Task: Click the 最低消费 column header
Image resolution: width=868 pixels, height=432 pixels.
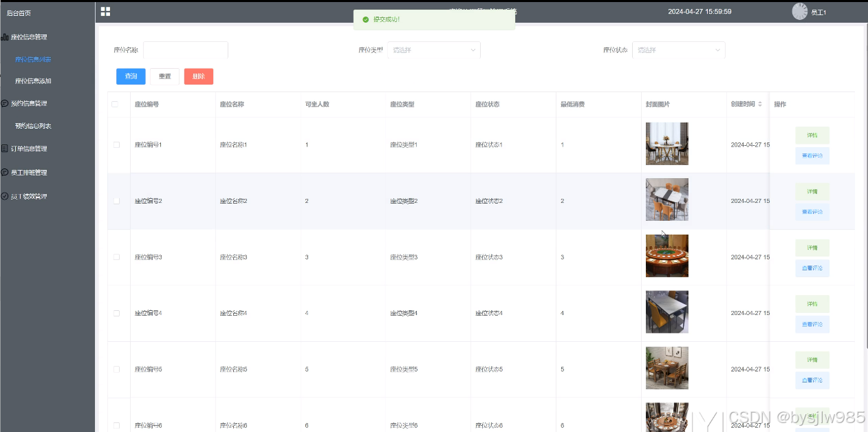Action: pyautogui.click(x=573, y=105)
